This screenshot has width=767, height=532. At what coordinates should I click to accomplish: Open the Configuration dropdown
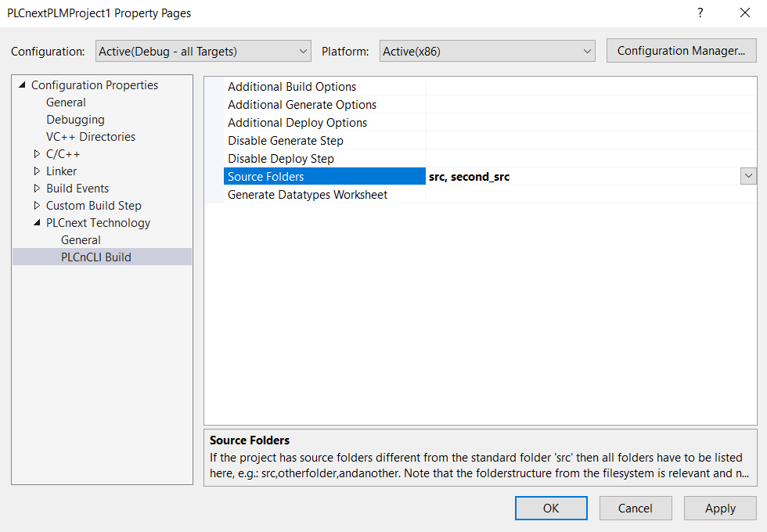pos(203,52)
